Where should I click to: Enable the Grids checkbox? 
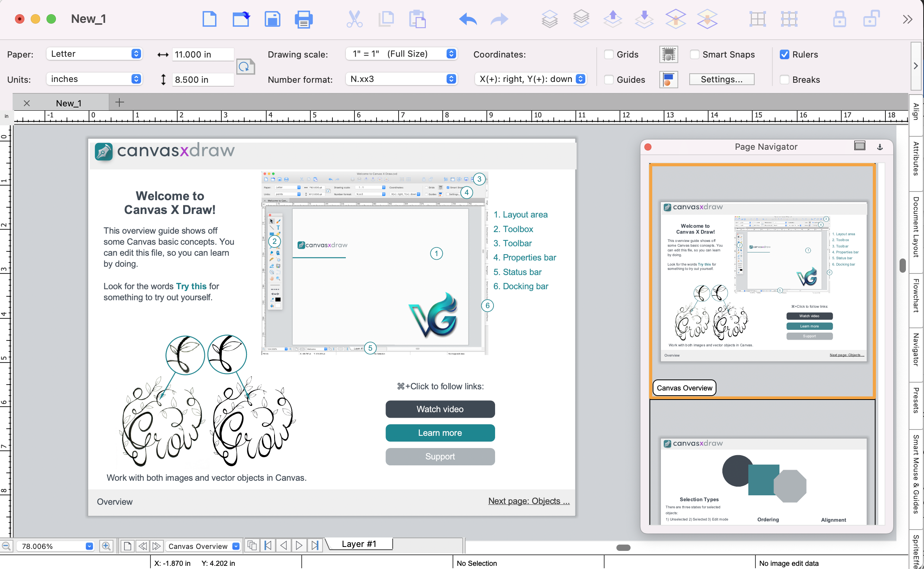609,54
